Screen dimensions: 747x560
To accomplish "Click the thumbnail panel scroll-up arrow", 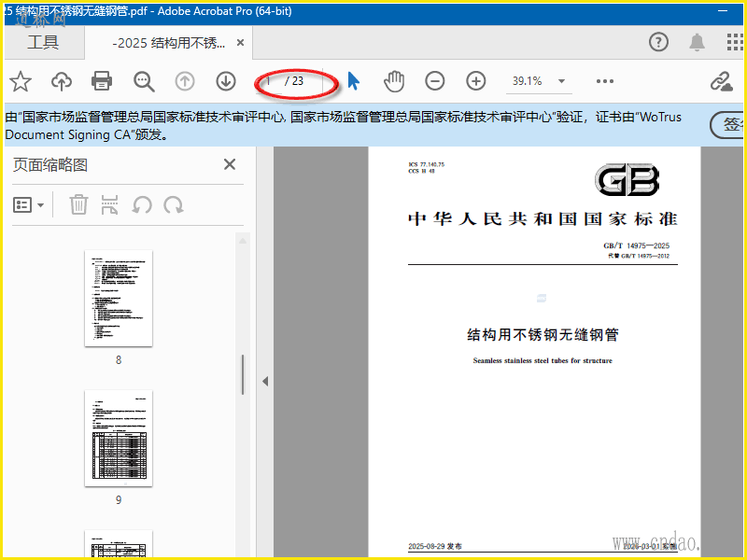I will pos(243,241).
